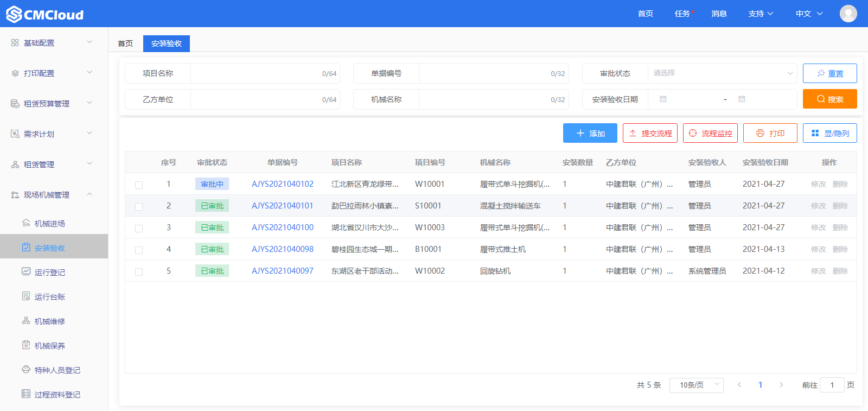Open the 中文 language dropdown
Screen dimensions: 868x411
809,14
